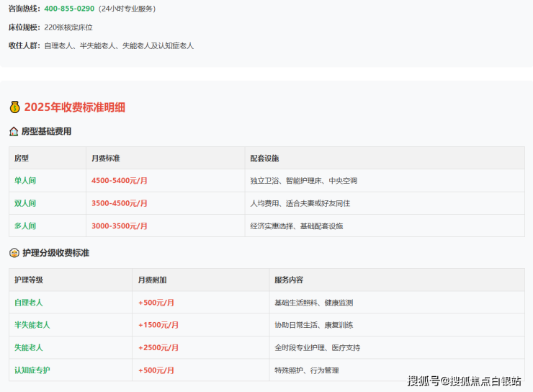This screenshot has height=392, width=533.
Task: Click the 月费标准 column header
Action: [106, 159]
